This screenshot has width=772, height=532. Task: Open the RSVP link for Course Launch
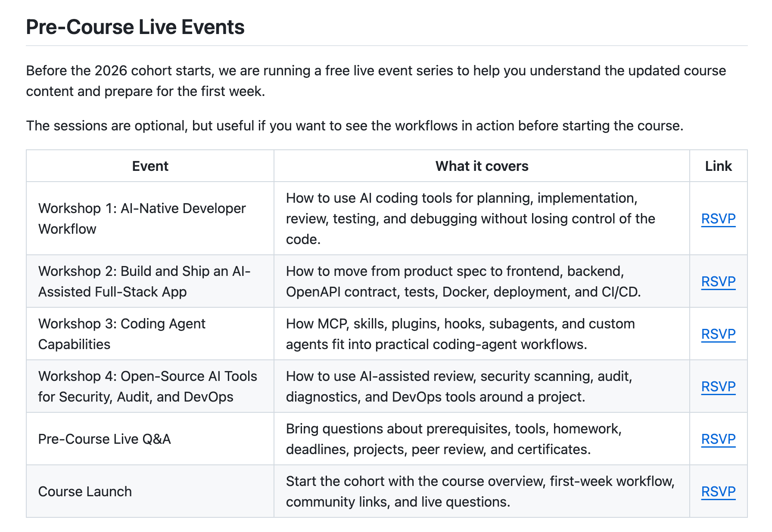point(718,492)
